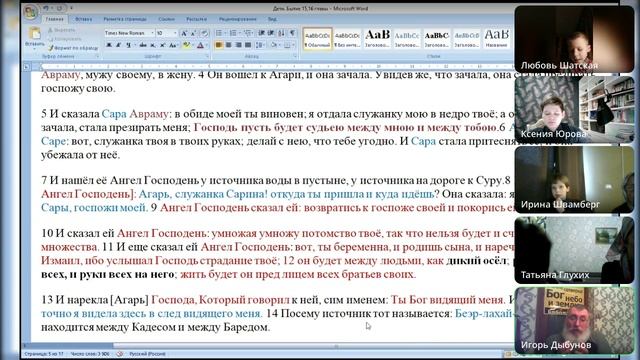Viewport: 640px width, 360px height.
Task: Apply the Без интервала style
Action: pyautogui.click(x=347, y=39)
